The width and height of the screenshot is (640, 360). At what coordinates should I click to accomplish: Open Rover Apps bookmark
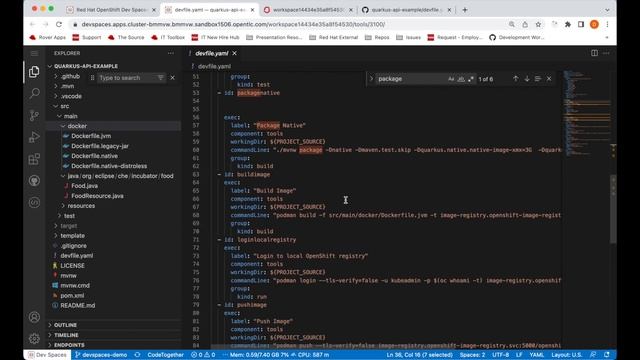47,37
